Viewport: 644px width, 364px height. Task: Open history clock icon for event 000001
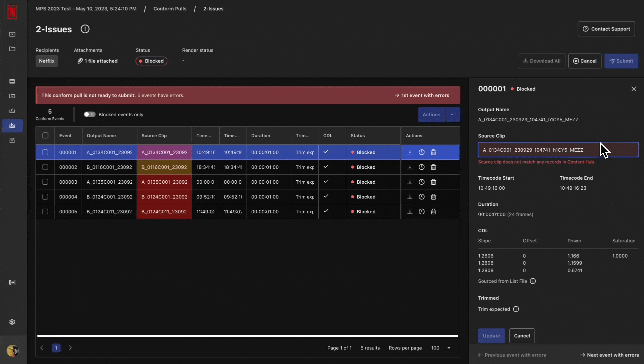[421, 152]
